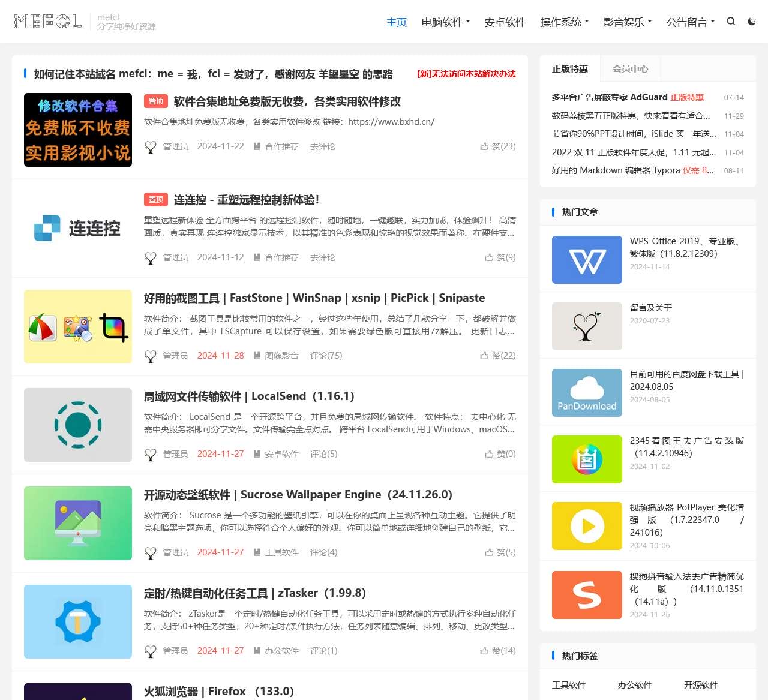Select 办公软件 hot tag in sidebar
Screen dimensions: 768x700
pyautogui.click(x=635, y=685)
